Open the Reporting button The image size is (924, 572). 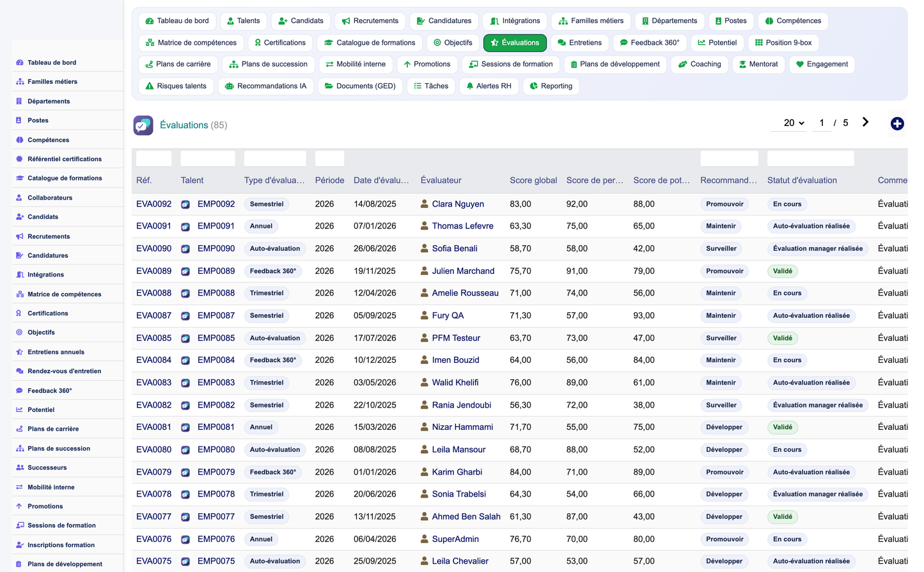[x=551, y=86]
